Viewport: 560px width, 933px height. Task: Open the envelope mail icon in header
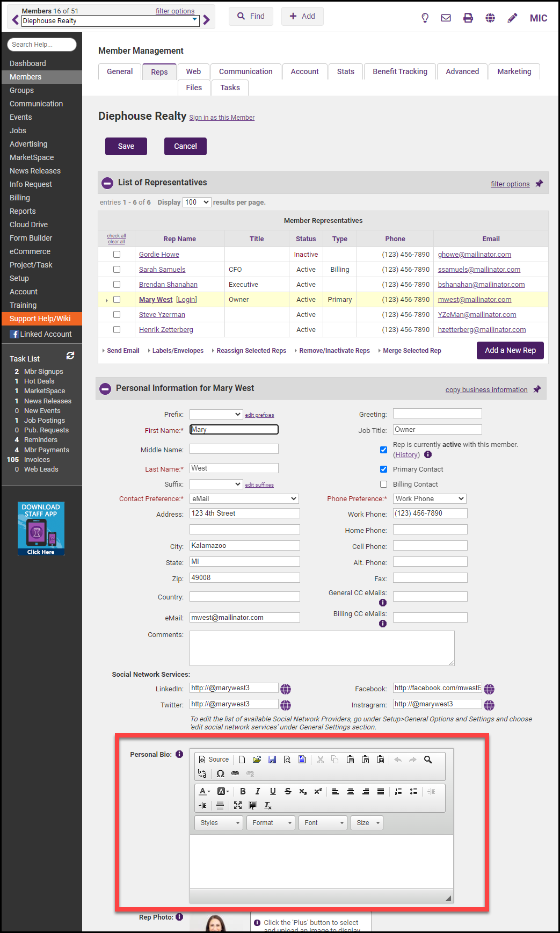pyautogui.click(x=446, y=18)
